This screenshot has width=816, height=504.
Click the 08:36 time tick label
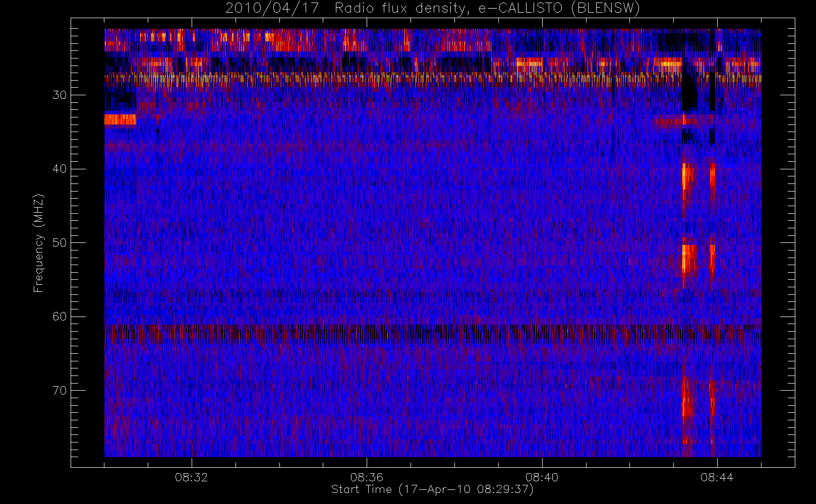(367, 477)
